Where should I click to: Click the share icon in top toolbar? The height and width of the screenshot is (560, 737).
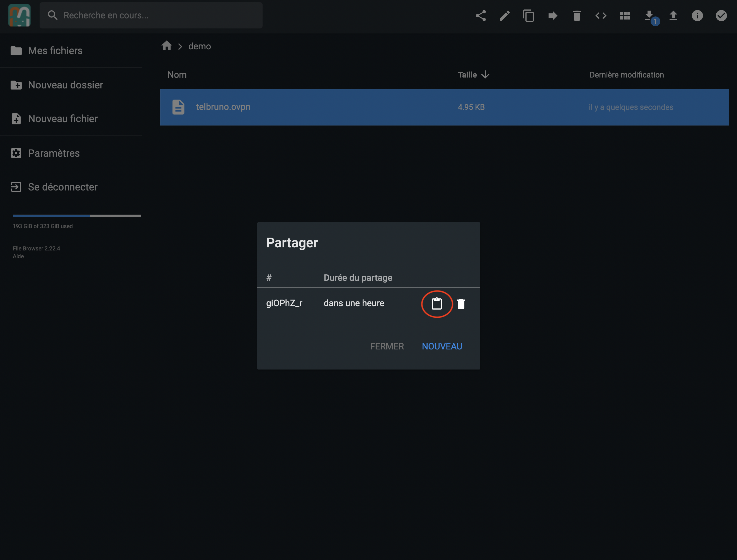point(481,16)
